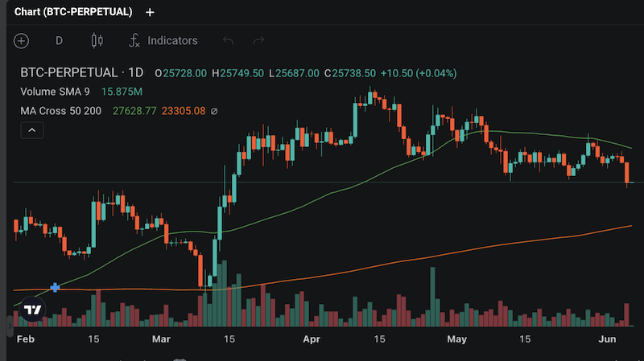Click the compare or add symbol icon

(22, 41)
